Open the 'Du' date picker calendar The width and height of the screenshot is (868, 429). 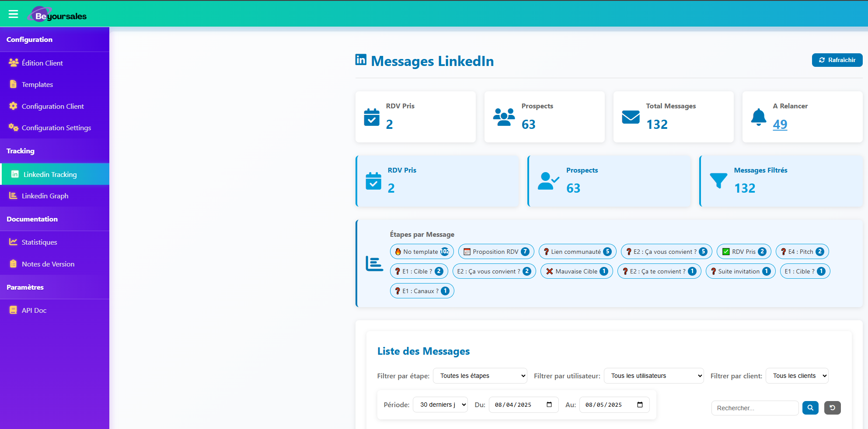(550, 405)
